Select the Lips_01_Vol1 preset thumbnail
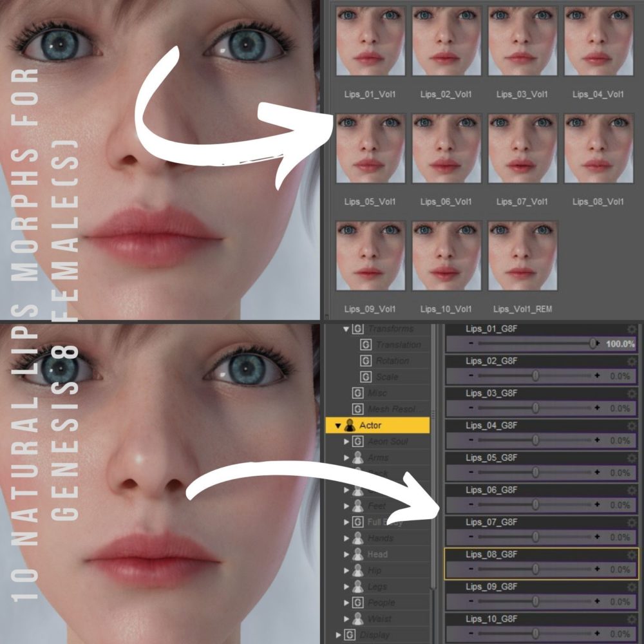The width and height of the screenshot is (644, 644). tap(370, 41)
